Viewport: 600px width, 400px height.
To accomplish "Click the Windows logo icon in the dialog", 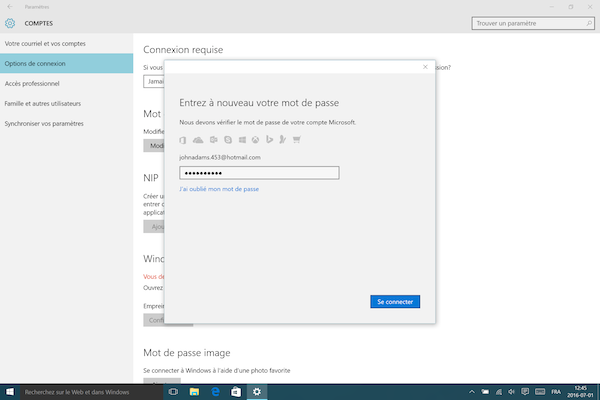I will click(x=242, y=140).
